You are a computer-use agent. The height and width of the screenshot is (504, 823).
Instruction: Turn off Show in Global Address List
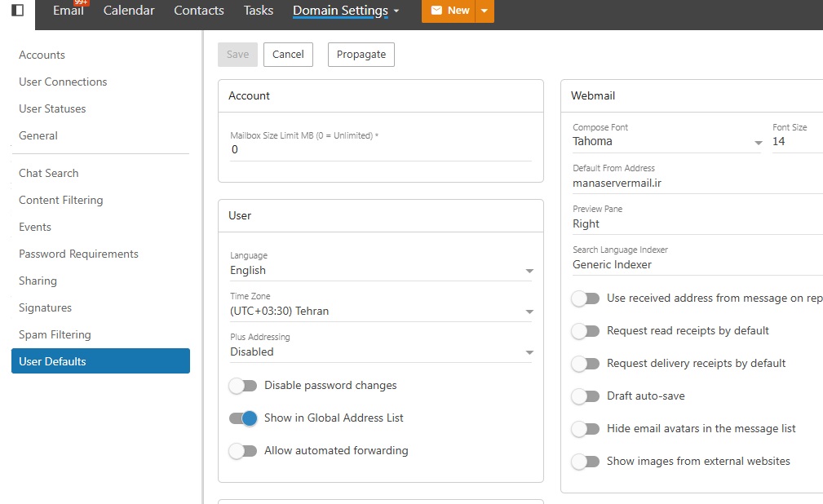(x=243, y=418)
